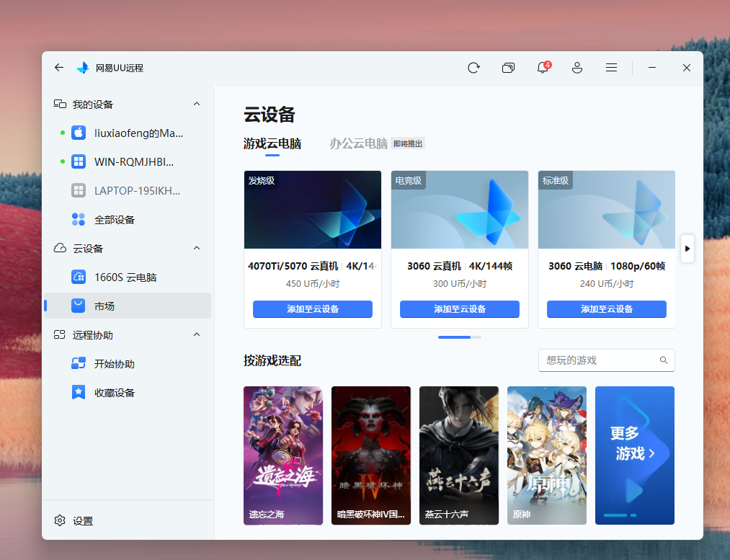Open the hamburger menu icon

click(x=611, y=68)
